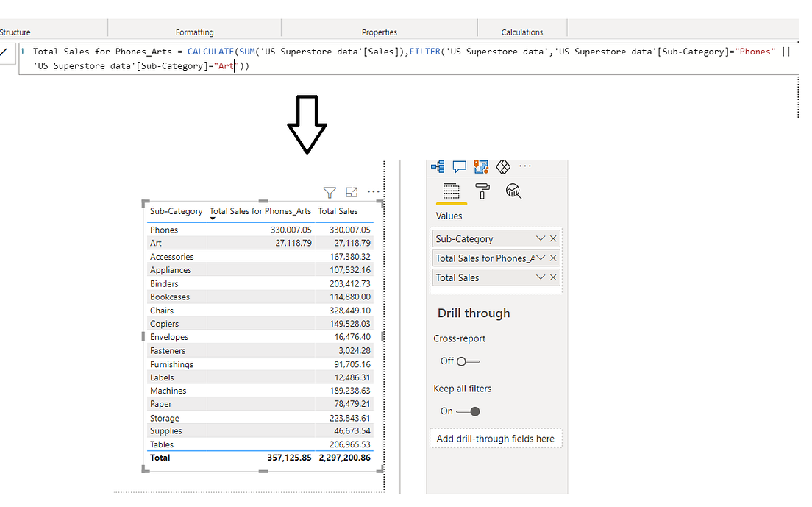Select the smart narrative speech bubble icon
The height and width of the screenshot is (507, 812).
(x=459, y=166)
